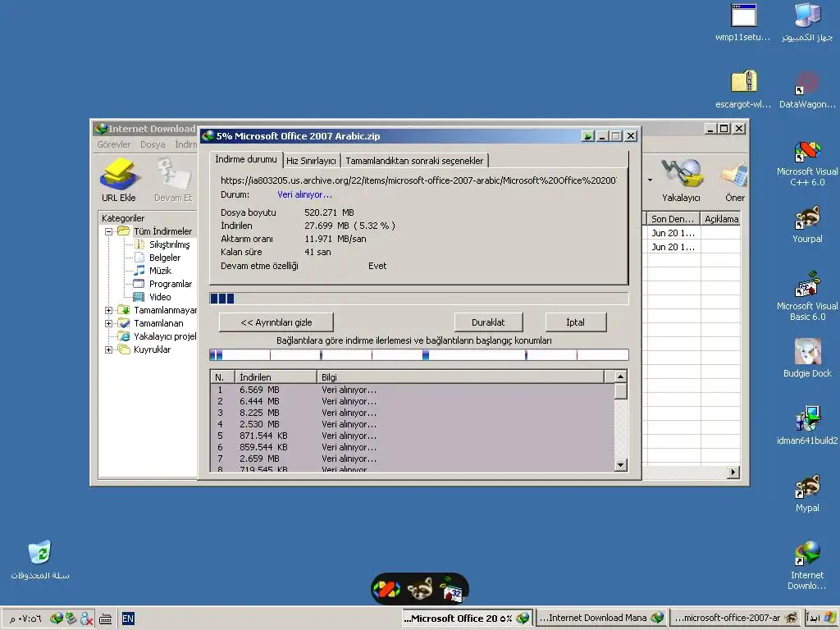Switch to the Hız Sınırlayıcı tab
The width and height of the screenshot is (840, 630).
pos(311,161)
